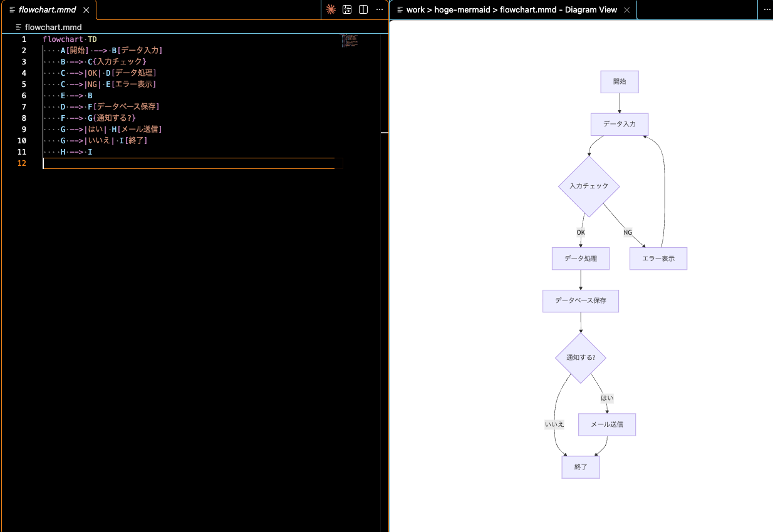Click the 入力チェック diamond node
Viewport: 773px width, 532px height.
tap(589, 186)
